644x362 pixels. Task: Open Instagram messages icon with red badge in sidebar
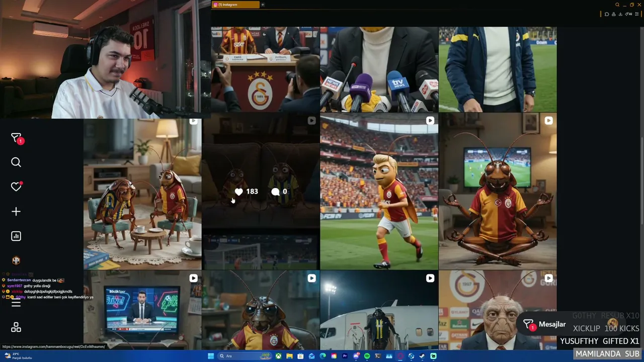tap(17, 138)
